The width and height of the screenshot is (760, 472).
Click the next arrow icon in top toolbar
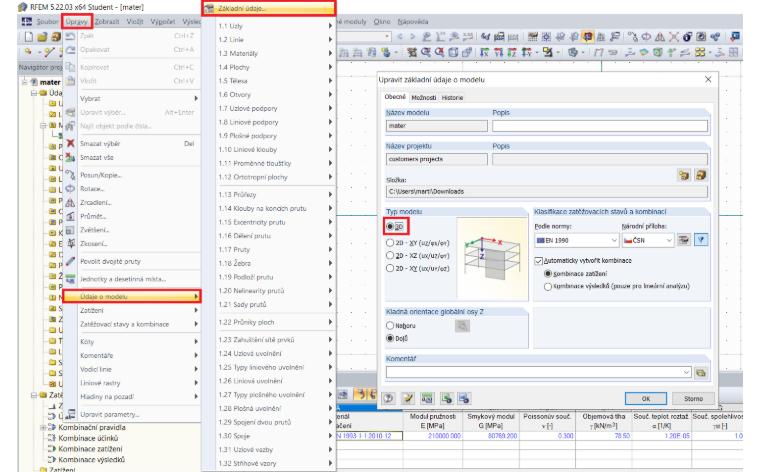[x=412, y=37]
